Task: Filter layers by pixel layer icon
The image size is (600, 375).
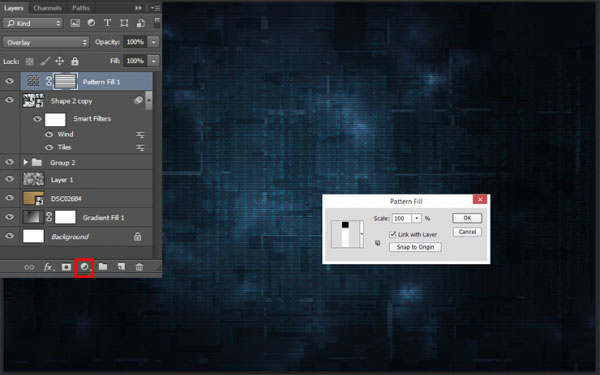Action: [x=75, y=23]
